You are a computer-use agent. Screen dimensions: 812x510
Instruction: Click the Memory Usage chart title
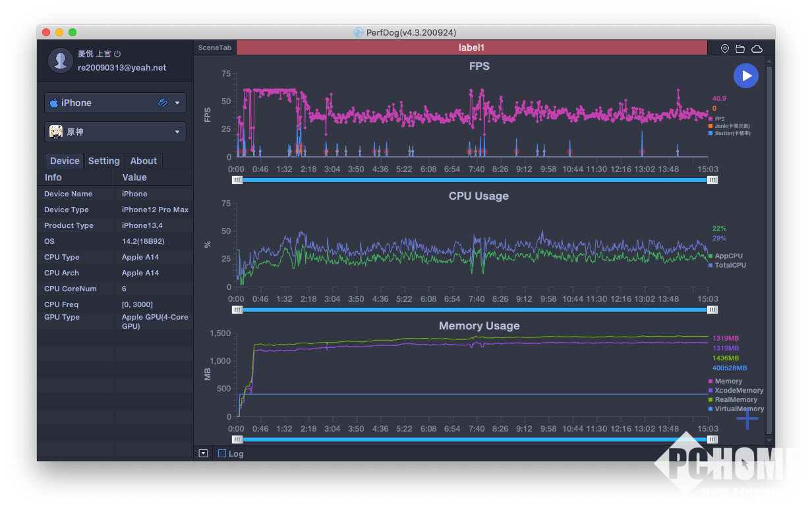(x=479, y=326)
